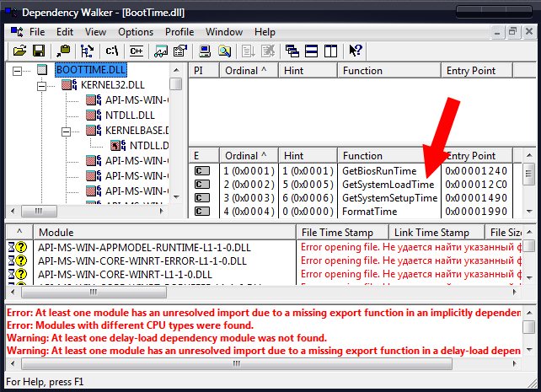Open the File menu
The height and width of the screenshot is (392, 541).
(37, 32)
